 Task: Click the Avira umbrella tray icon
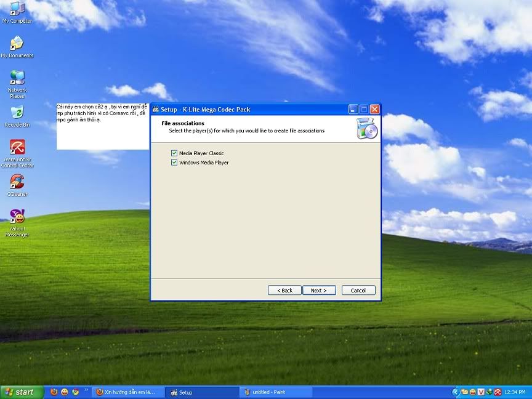pos(498,392)
